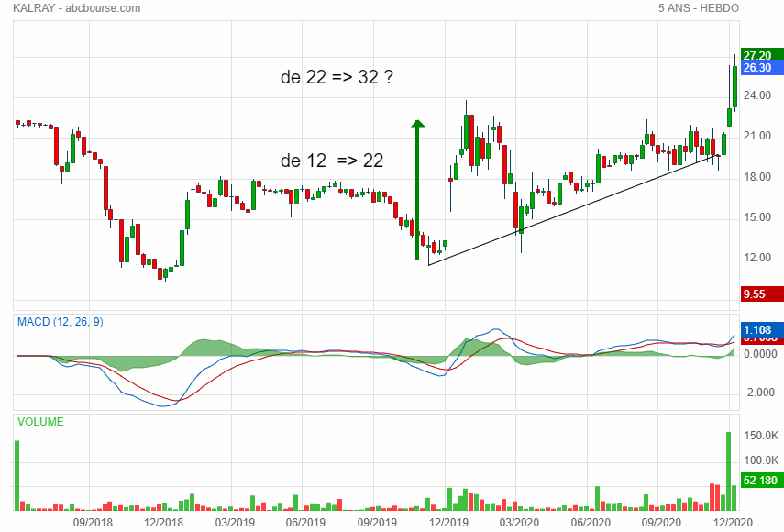Click the 12.00 price axis label
The width and height of the screenshot is (784, 532).
[757, 258]
